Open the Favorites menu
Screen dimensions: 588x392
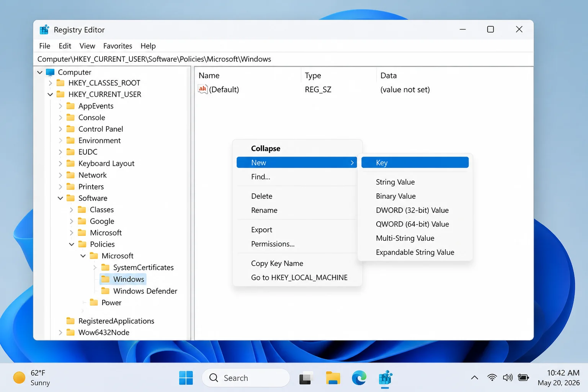(118, 46)
